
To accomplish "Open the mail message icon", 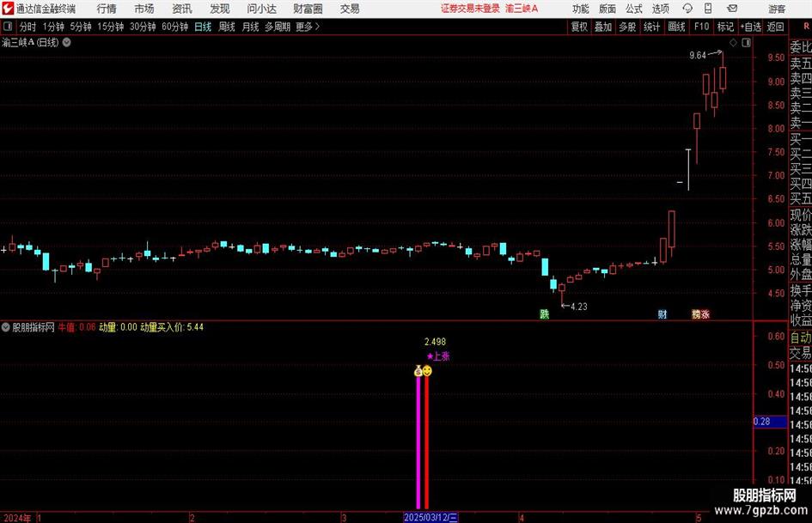I will [732, 9].
